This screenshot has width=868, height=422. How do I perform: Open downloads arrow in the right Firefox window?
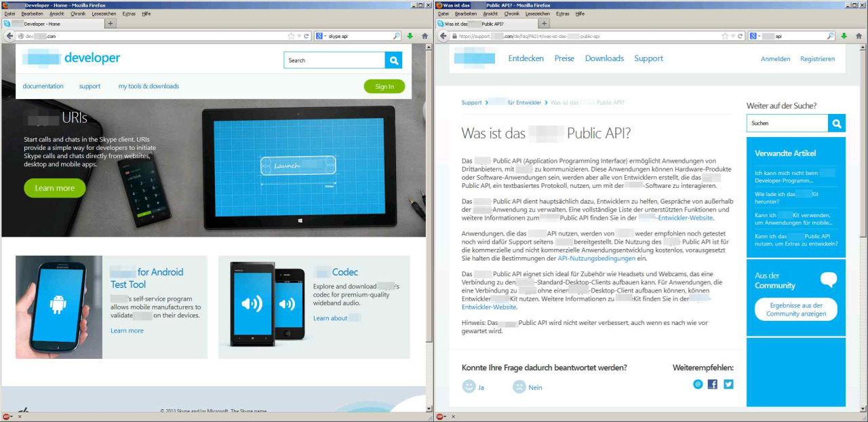844,36
